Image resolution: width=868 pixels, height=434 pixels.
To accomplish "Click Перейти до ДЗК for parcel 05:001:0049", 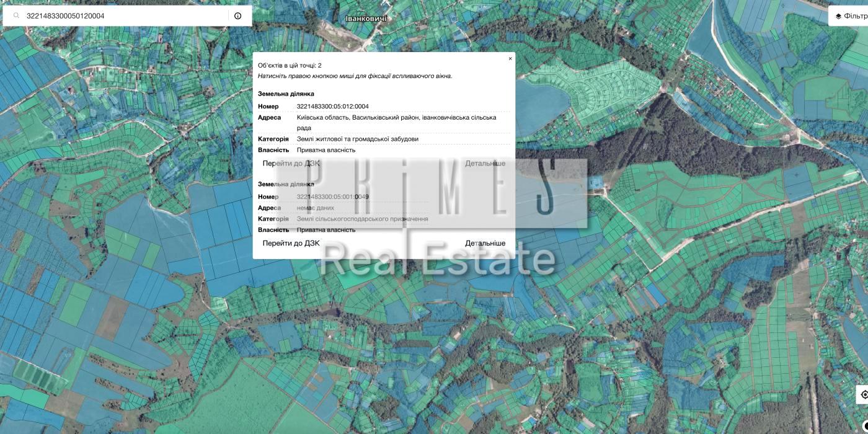I will click(x=291, y=243).
